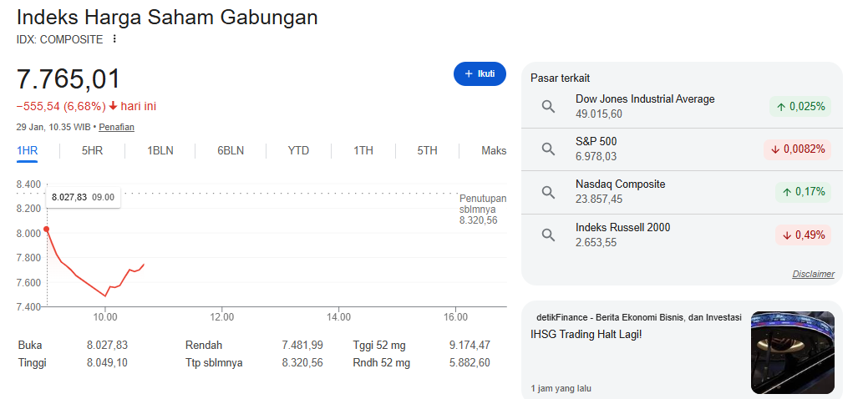868x399 pixels.
Task: Click the detikFinance source name text
Action: pyautogui.click(x=639, y=318)
